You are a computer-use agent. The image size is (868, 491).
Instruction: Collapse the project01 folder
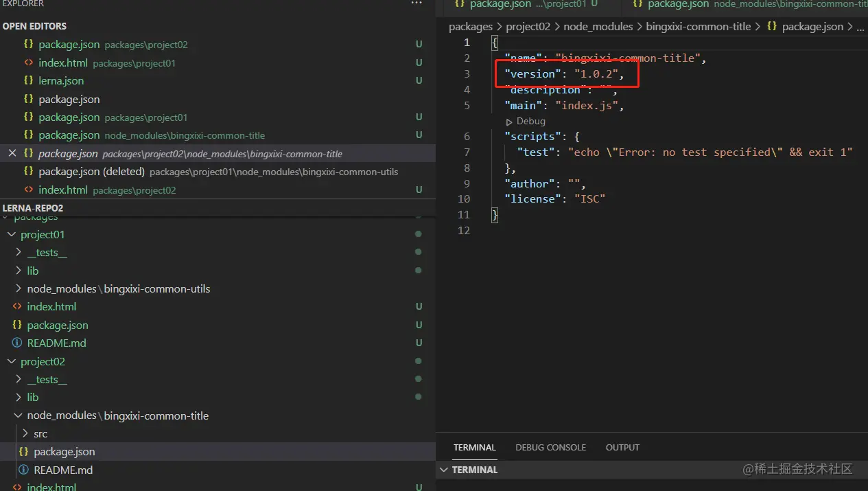[x=11, y=235]
